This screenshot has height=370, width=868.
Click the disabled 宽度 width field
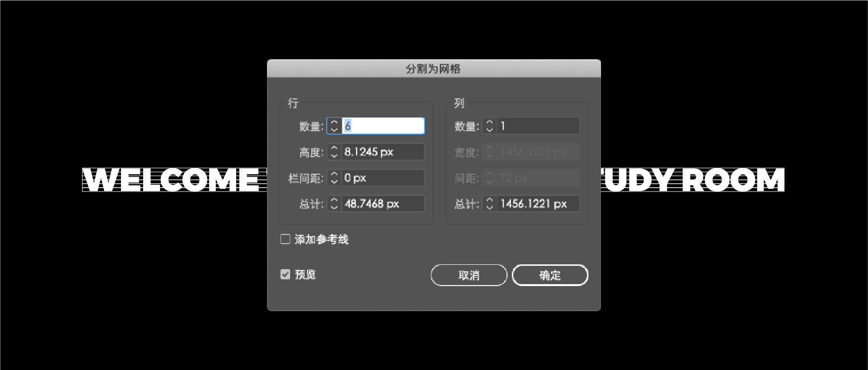[538, 152]
